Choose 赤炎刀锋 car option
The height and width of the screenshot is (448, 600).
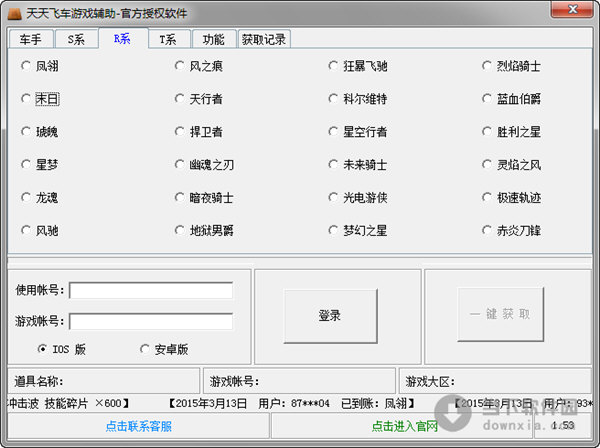(x=488, y=230)
